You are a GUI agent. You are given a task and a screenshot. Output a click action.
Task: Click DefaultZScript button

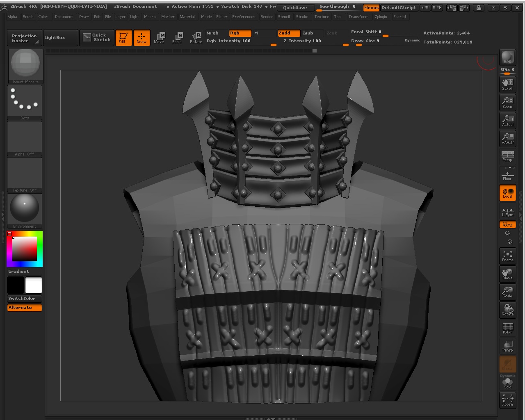coord(399,7)
